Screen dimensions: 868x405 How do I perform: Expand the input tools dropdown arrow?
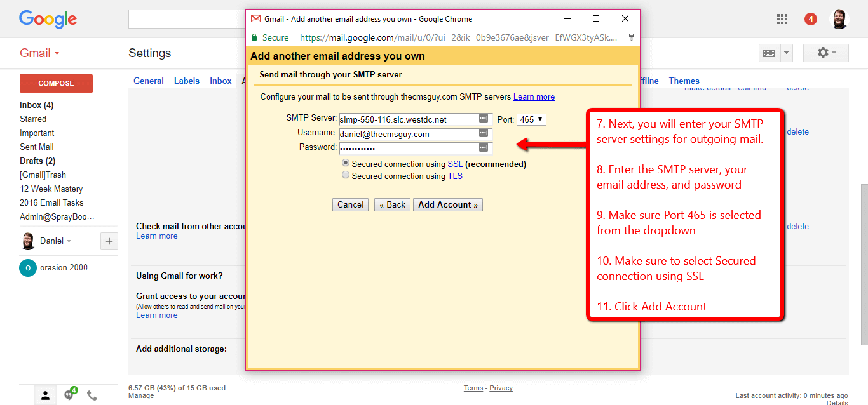coord(787,53)
